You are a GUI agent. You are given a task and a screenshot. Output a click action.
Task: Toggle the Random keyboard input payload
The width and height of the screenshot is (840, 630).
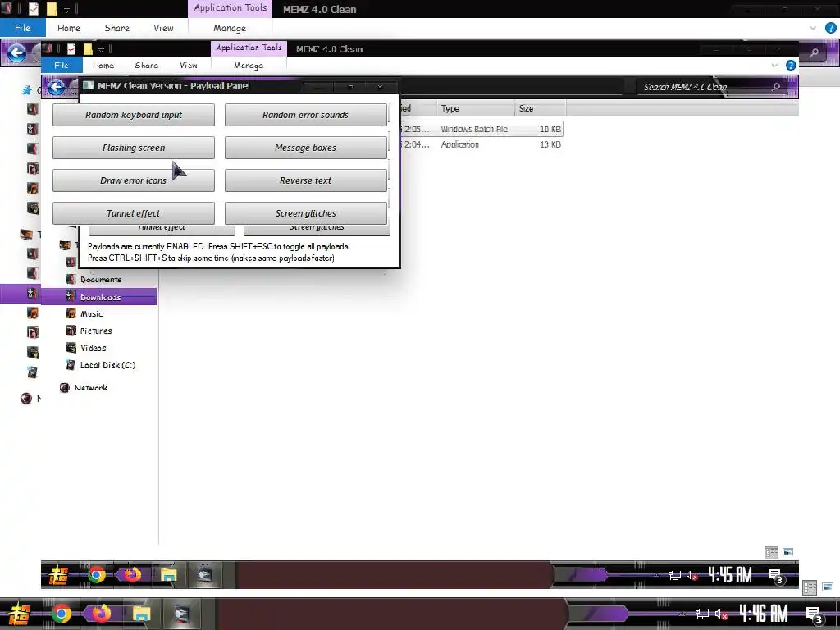click(x=134, y=115)
